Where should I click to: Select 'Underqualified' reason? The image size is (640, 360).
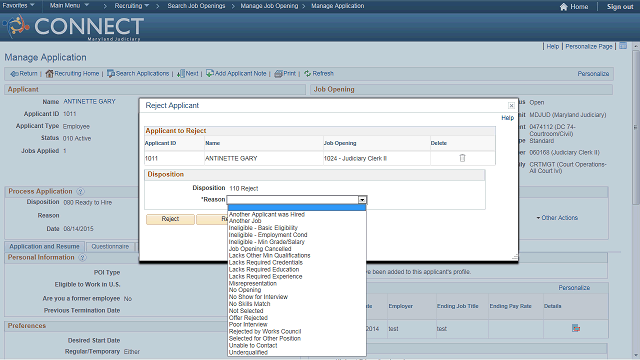click(x=248, y=352)
